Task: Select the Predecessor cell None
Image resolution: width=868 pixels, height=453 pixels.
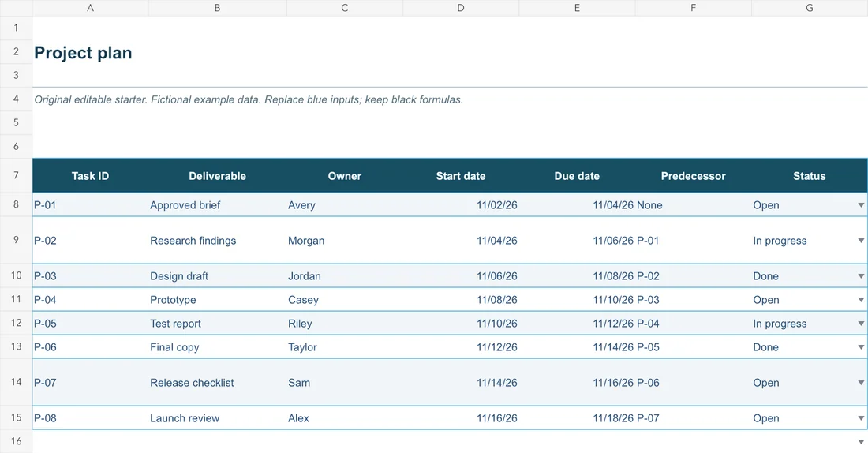Action: pos(694,205)
